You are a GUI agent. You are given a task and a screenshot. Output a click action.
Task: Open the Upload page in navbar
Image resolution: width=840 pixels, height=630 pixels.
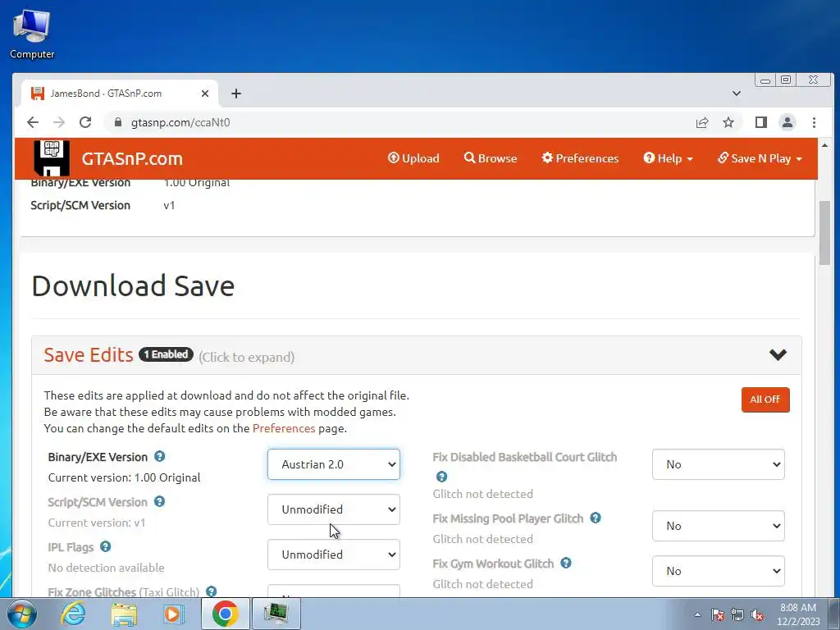413,158
